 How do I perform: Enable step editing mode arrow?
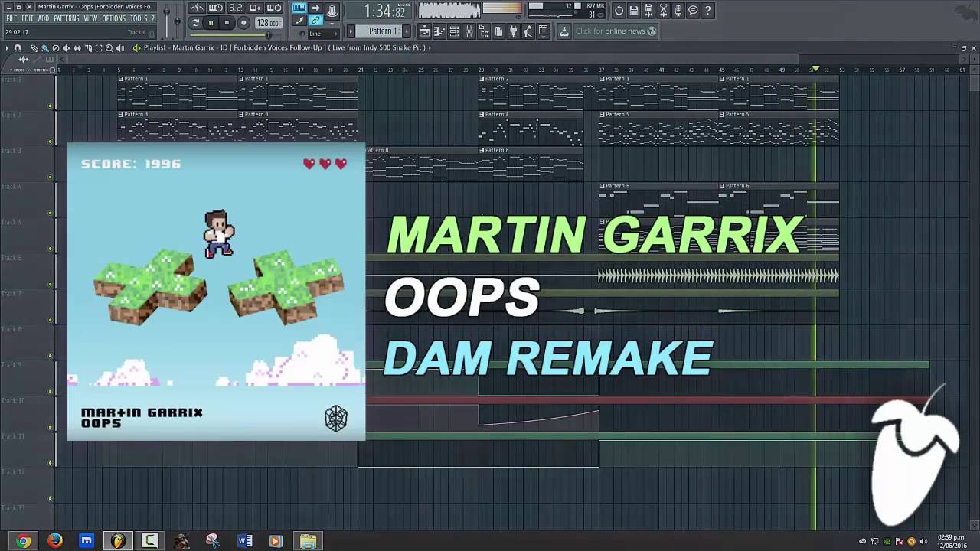315,8
